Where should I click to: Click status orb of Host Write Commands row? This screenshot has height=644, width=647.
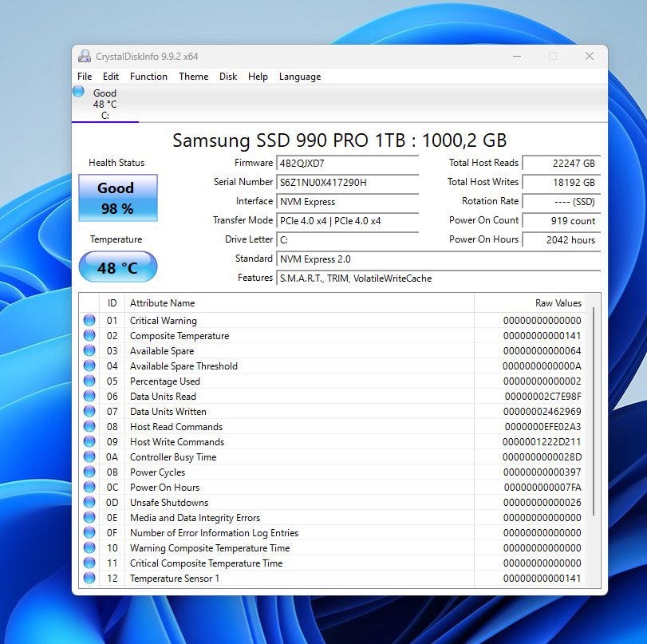[89, 442]
